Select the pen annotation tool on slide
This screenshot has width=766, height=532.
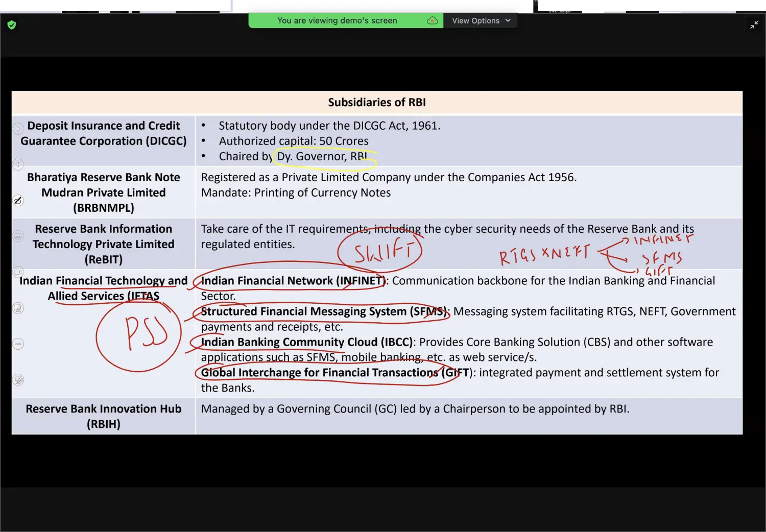[18, 200]
